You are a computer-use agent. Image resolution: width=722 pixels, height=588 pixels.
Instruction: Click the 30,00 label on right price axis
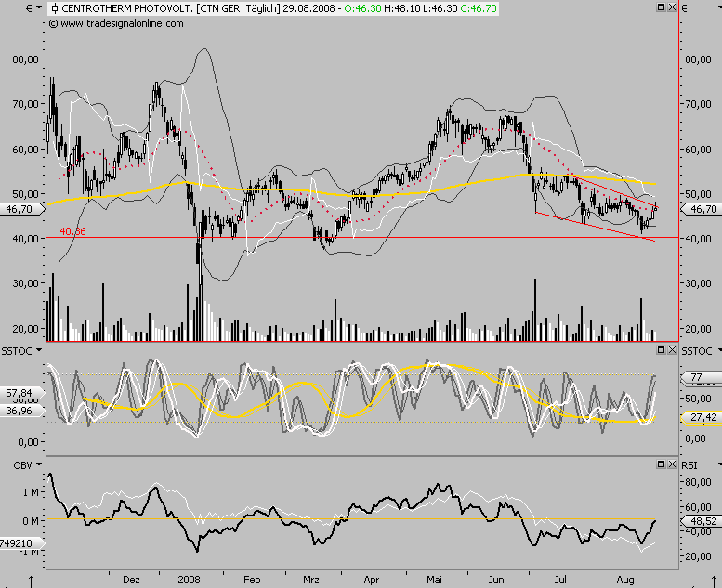pyautogui.click(x=699, y=283)
